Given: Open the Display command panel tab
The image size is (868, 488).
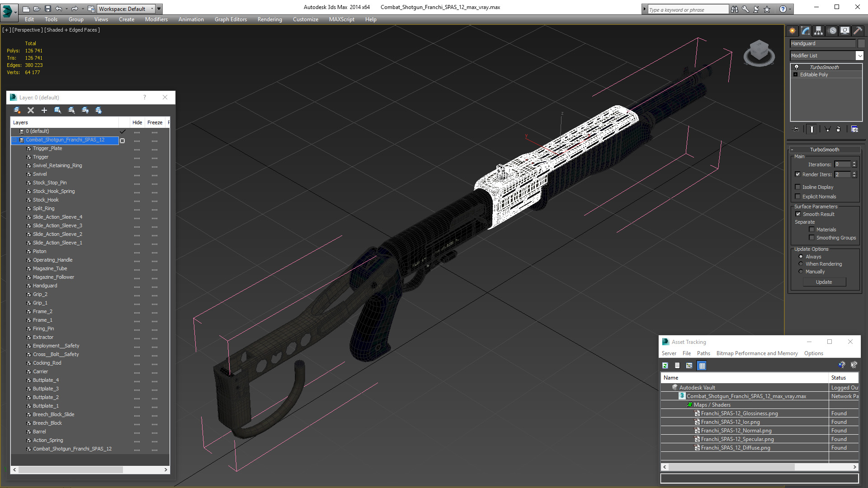Looking at the screenshot, I should 845,31.
